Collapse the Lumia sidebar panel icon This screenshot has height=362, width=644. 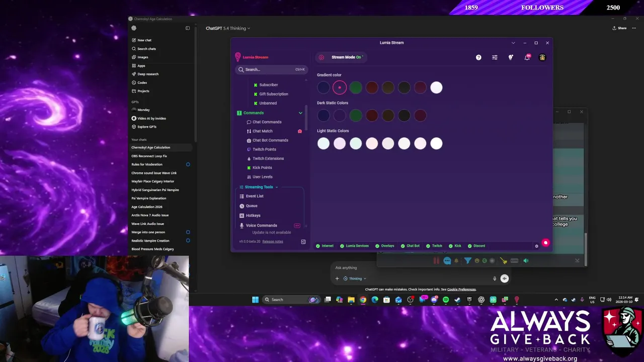(303, 242)
